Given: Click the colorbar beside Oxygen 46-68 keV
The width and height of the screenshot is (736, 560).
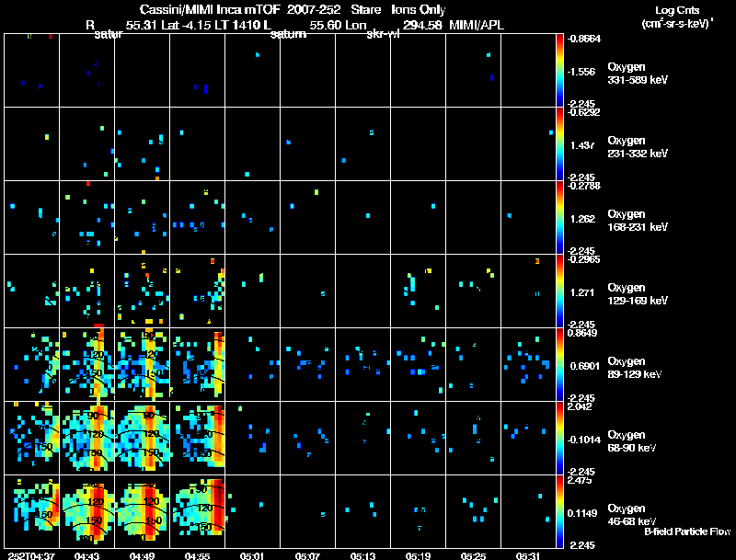Looking at the screenshot, I should pos(559,511).
